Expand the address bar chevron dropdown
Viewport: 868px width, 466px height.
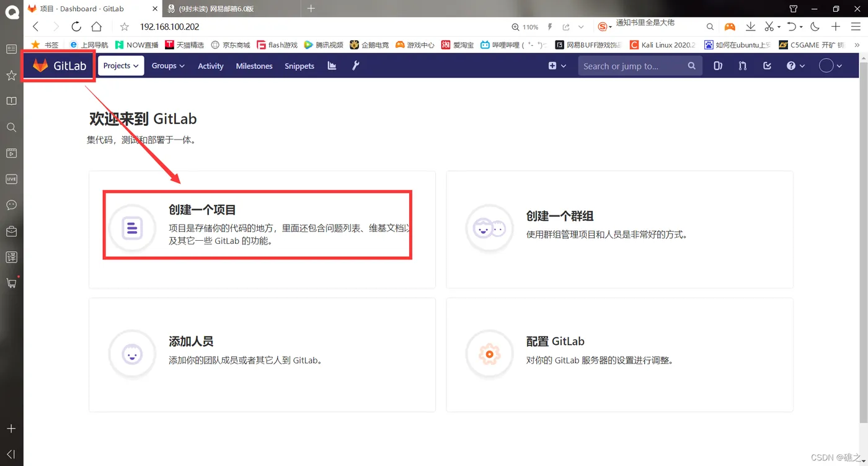[581, 27]
